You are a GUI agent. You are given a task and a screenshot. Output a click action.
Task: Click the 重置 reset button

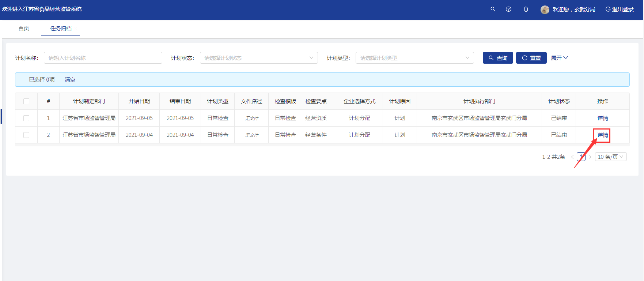click(531, 58)
